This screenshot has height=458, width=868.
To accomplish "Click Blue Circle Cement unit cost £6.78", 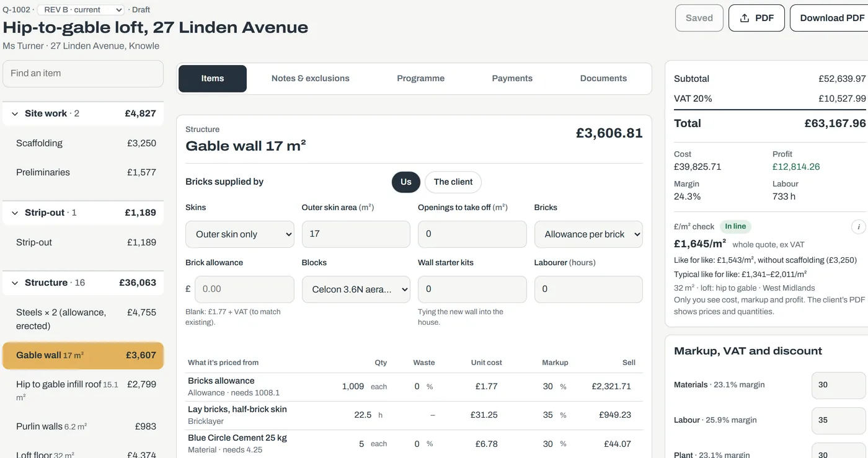I will tap(487, 444).
